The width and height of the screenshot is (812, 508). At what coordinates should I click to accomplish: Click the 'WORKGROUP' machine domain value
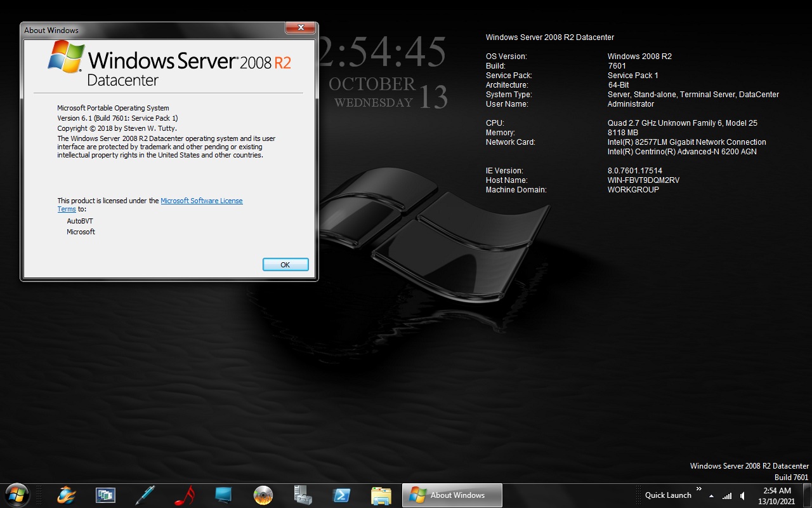[x=633, y=190]
